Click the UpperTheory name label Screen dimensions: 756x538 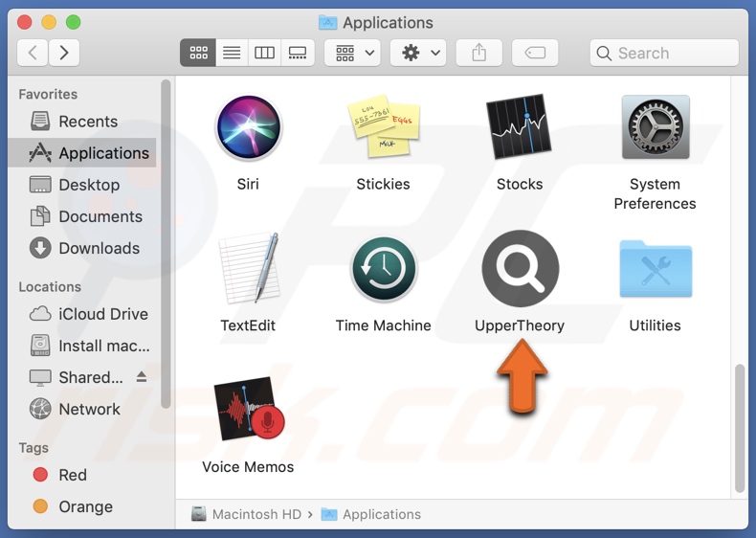click(x=520, y=325)
